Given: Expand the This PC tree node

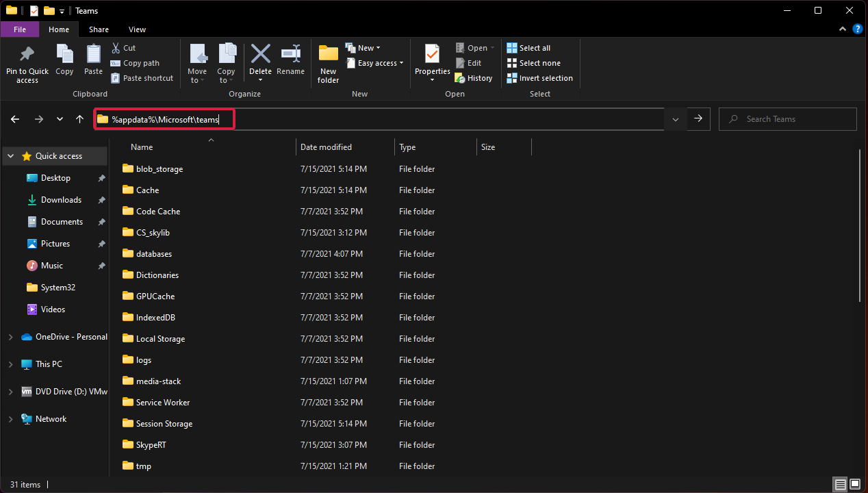Looking at the screenshot, I should [10, 364].
